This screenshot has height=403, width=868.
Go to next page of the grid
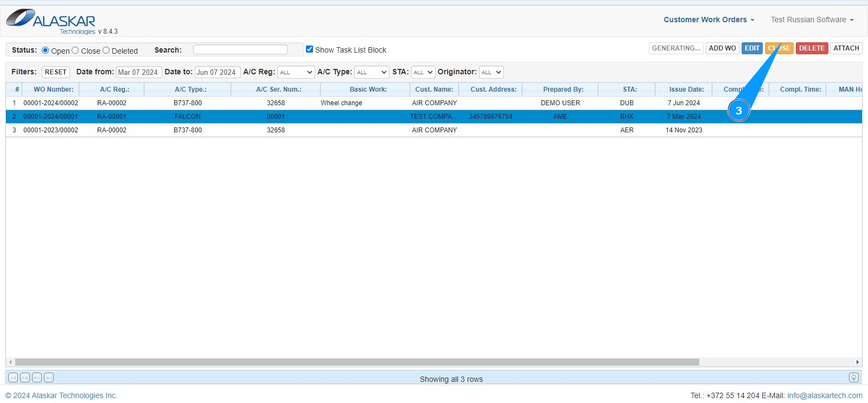37,378
